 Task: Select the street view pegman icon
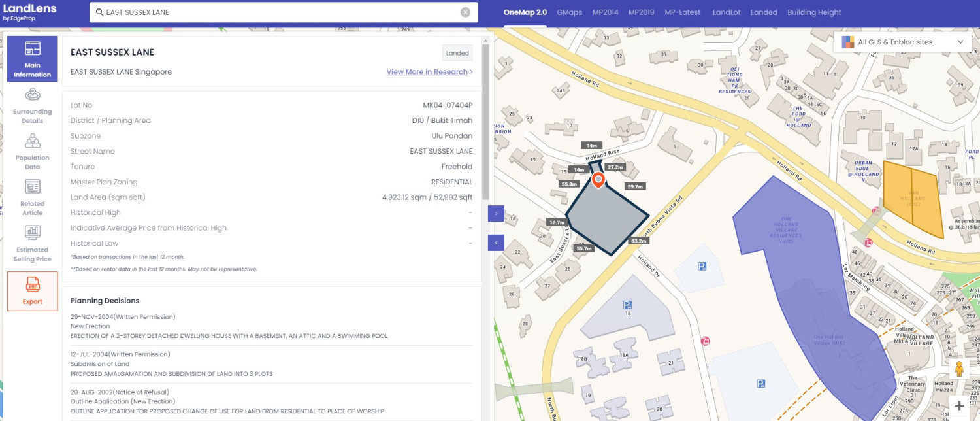tap(958, 369)
